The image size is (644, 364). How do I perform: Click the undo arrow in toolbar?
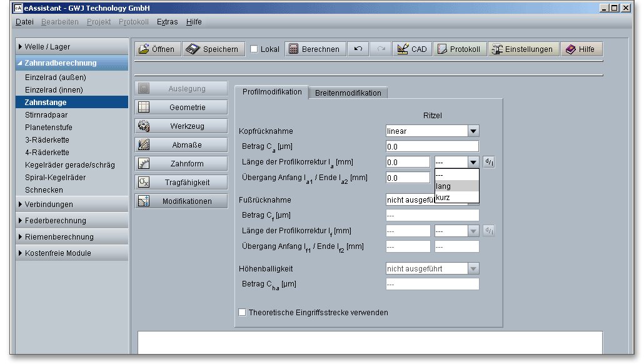(358, 49)
